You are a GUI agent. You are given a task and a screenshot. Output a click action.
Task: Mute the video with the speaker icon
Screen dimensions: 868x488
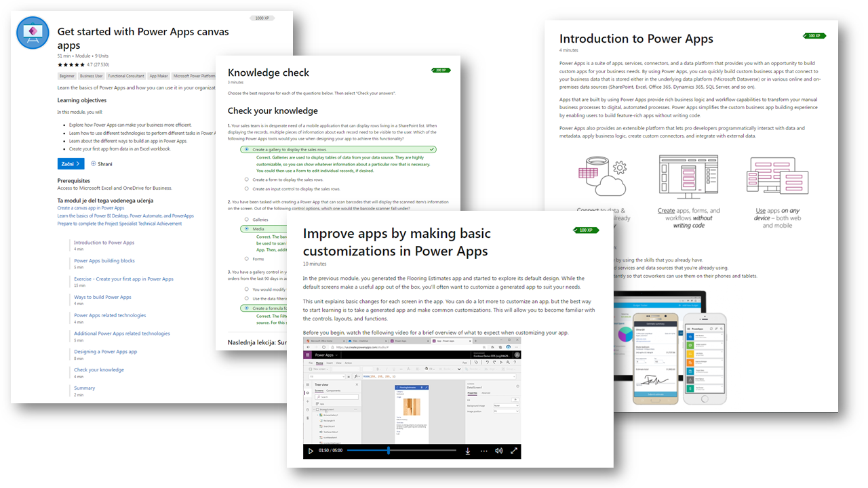coord(499,451)
